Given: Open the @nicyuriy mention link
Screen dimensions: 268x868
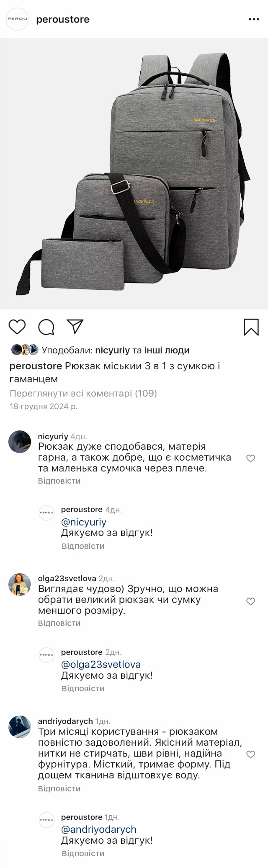Looking at the screenshot, I should [84, 522].
